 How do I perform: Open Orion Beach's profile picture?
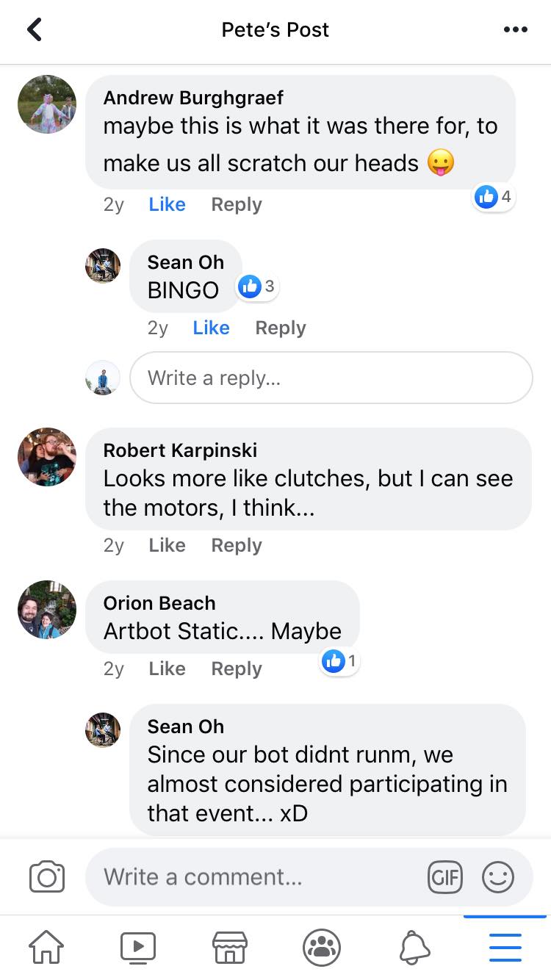(47, 610)
